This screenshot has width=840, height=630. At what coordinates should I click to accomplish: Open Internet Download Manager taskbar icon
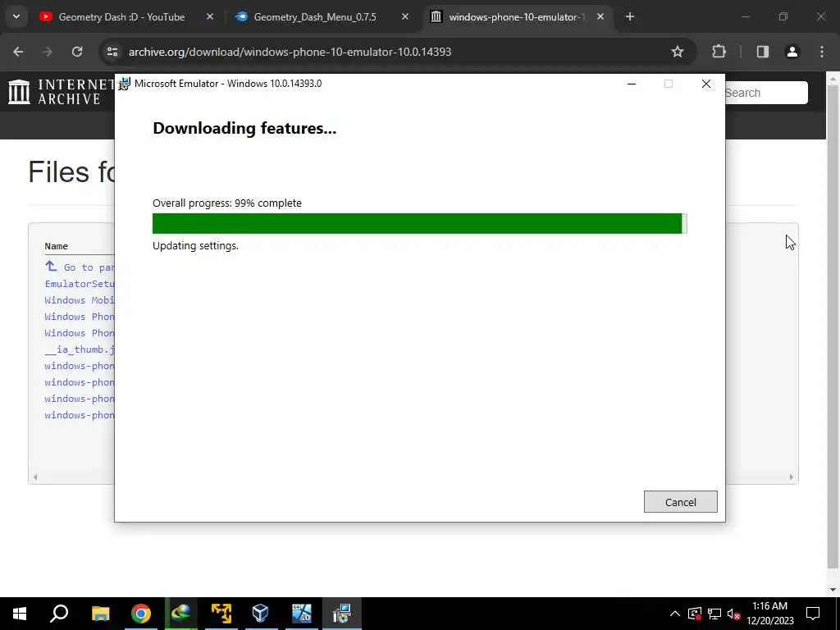point(181,614)
